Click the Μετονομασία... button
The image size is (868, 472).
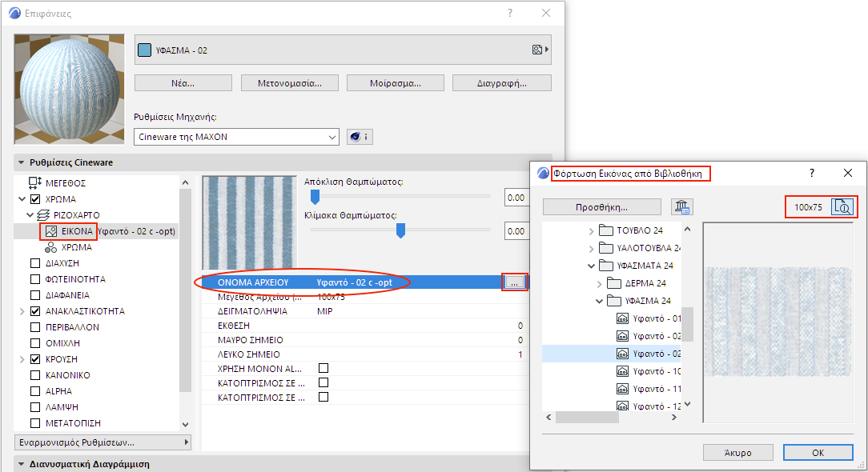[290, 83]
